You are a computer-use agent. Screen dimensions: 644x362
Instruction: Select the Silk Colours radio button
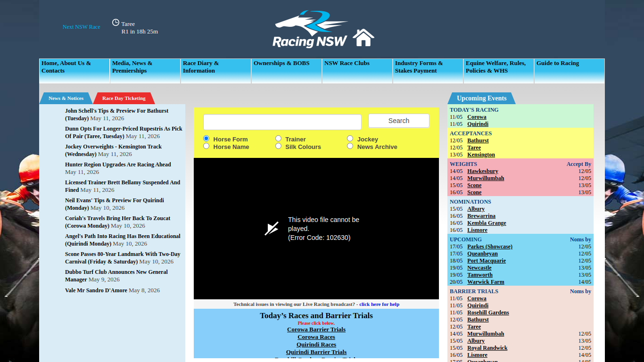coord(279,146)
